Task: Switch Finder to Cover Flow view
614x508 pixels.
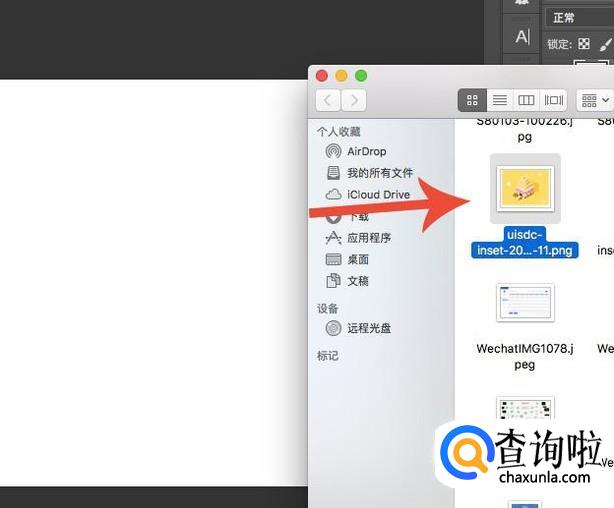Action: [553, 100]
